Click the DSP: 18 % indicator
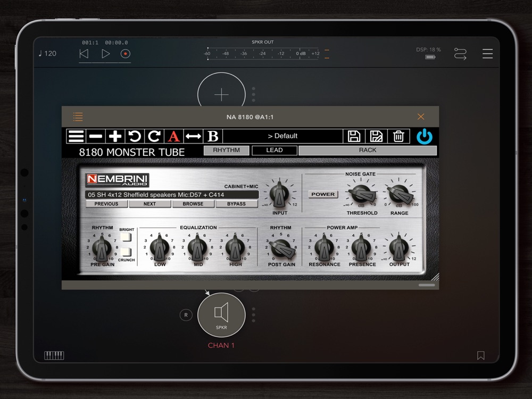532x399 pixels. point(428,49)
